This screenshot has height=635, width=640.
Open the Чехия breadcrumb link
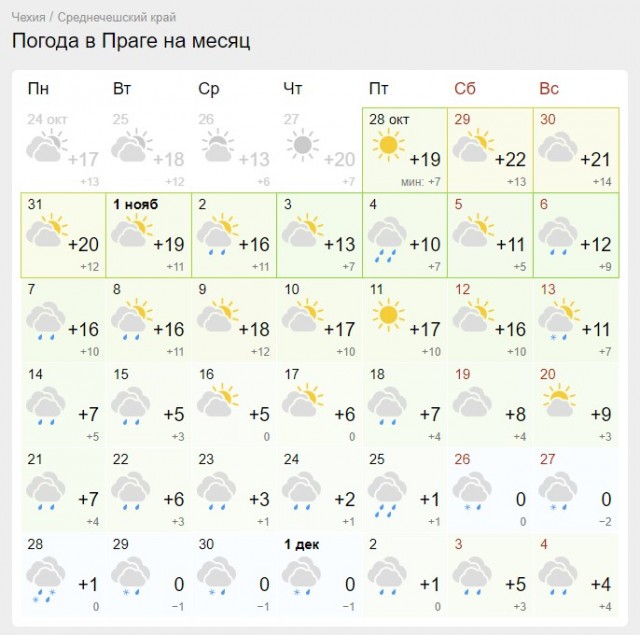pyautogui.click(x=28, y=18)
